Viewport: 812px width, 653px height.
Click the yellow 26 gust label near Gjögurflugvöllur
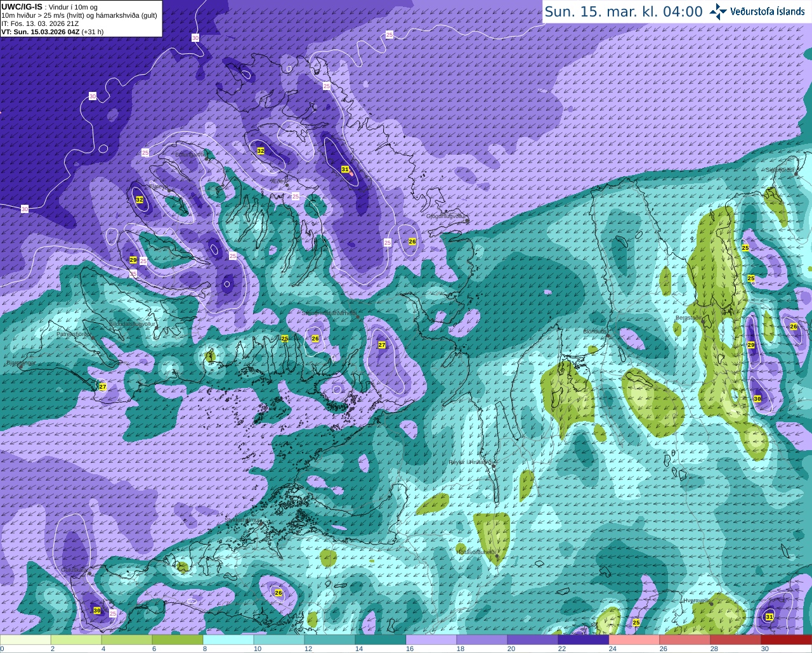[x=412, y=242]
